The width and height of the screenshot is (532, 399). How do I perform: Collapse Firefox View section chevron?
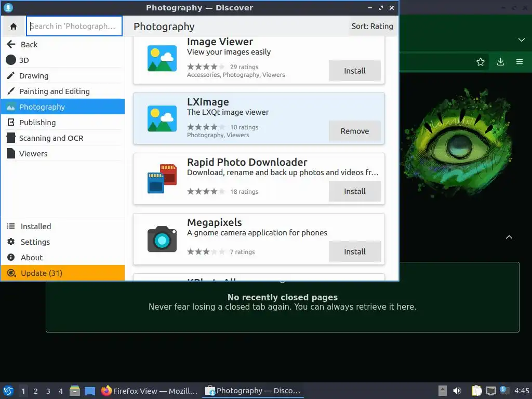click(509, 237)
